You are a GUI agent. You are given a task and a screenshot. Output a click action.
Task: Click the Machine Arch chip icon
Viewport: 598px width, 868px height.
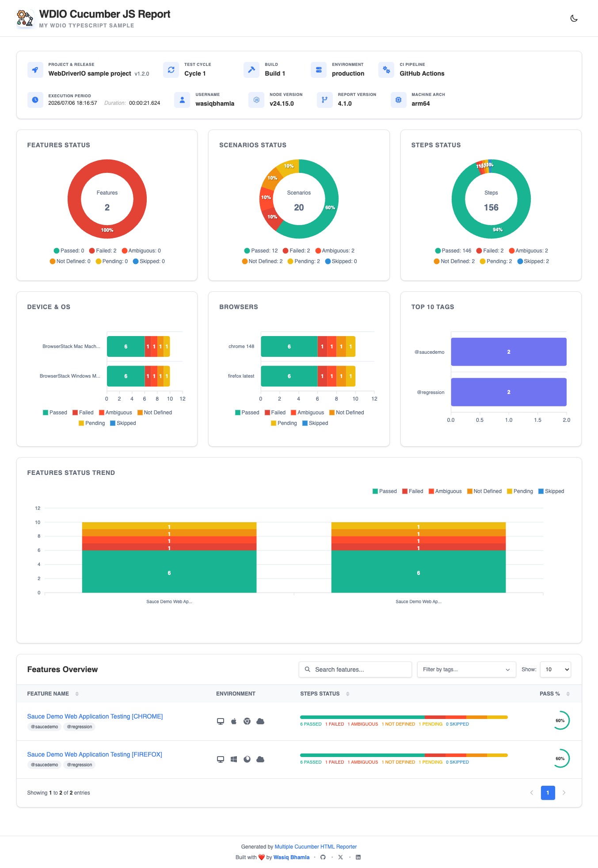click(398, 100)
